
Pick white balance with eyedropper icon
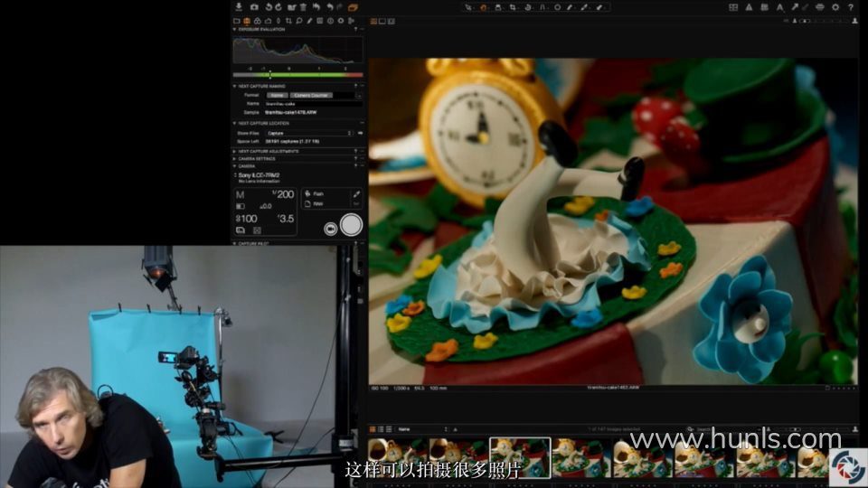coord(356,194)
